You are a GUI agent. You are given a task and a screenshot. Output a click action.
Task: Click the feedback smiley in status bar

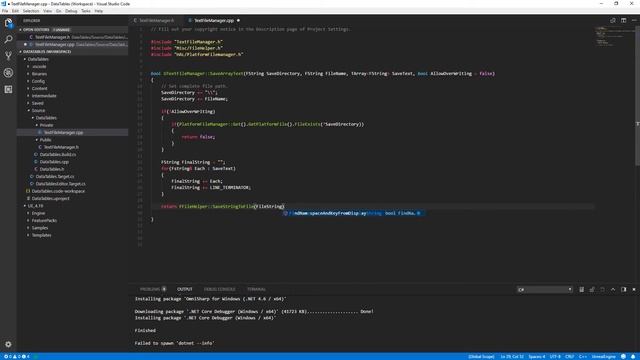(623, 356)
